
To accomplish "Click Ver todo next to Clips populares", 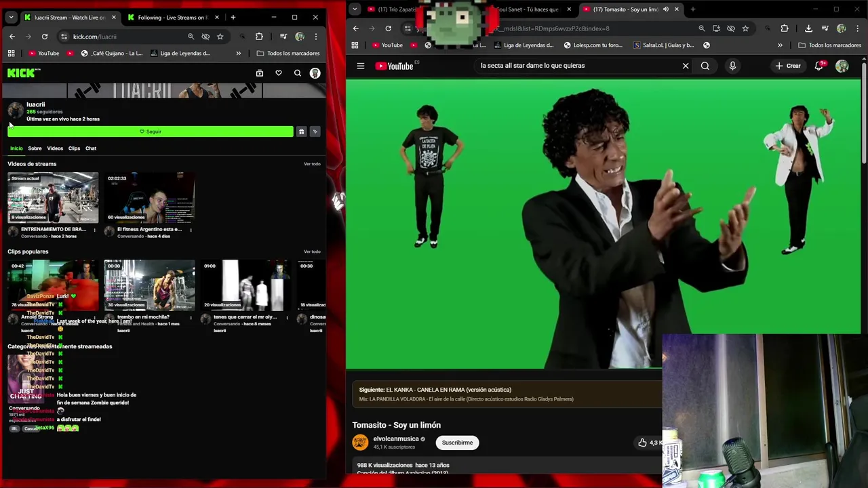I will point(312,251).
